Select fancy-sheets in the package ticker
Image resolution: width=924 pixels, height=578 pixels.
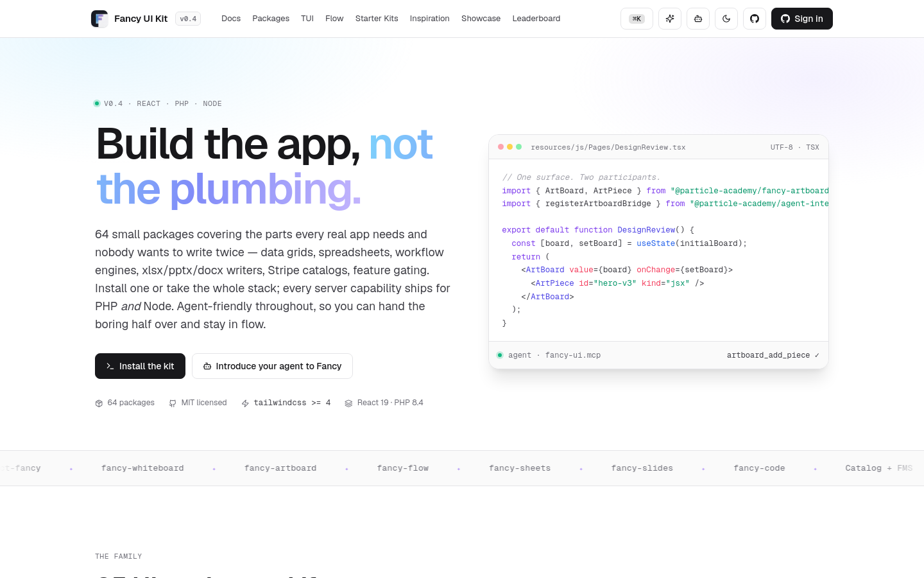click(520, 468)
